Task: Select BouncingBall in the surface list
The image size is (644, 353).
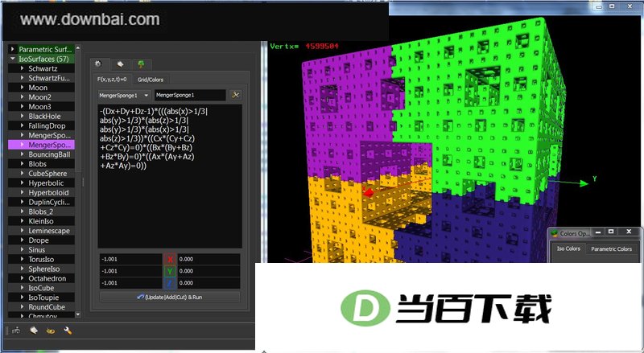Action: [x=42, y=154]
